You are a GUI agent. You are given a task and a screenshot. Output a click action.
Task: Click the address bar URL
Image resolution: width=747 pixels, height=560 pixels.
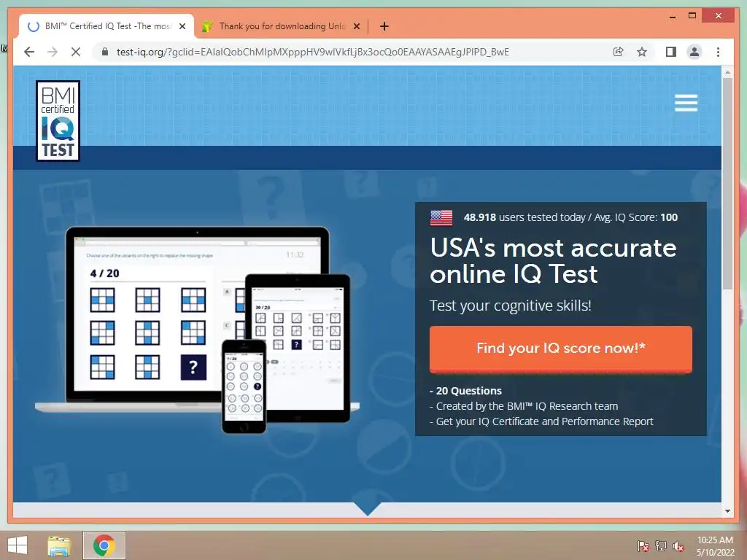(312, 52)
